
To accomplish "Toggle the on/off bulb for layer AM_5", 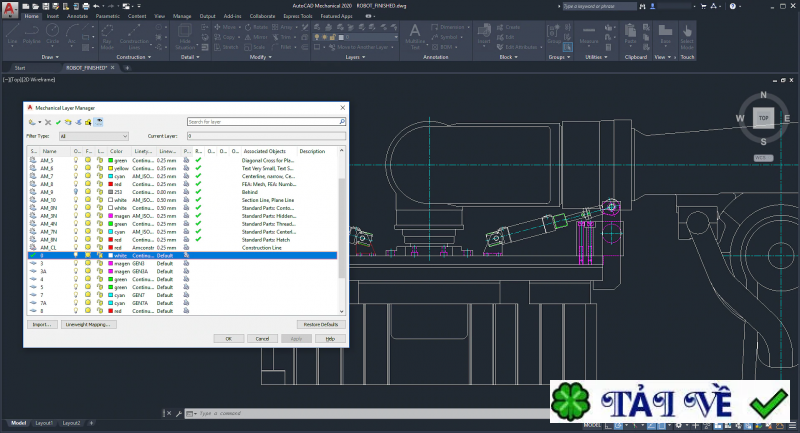I will pyautogui.click(x=77, y=160).
